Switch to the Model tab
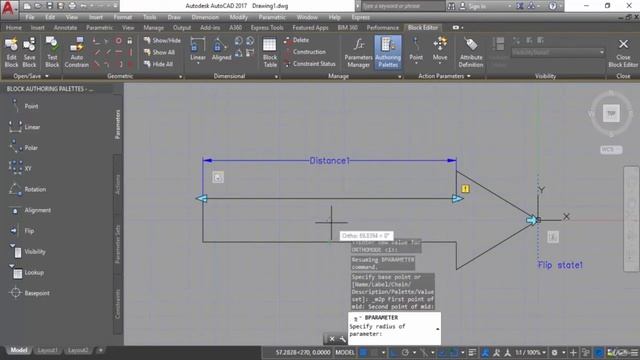This screenshot has width=640, height=360. [19, 350]
